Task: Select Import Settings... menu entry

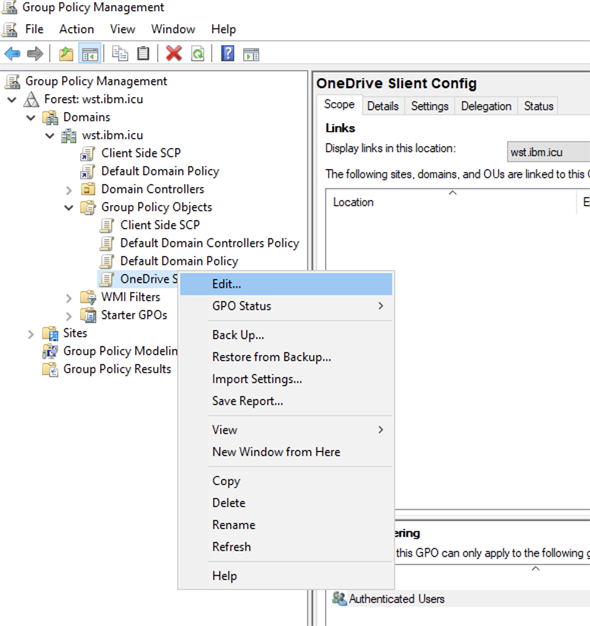Action: (286, 379)
